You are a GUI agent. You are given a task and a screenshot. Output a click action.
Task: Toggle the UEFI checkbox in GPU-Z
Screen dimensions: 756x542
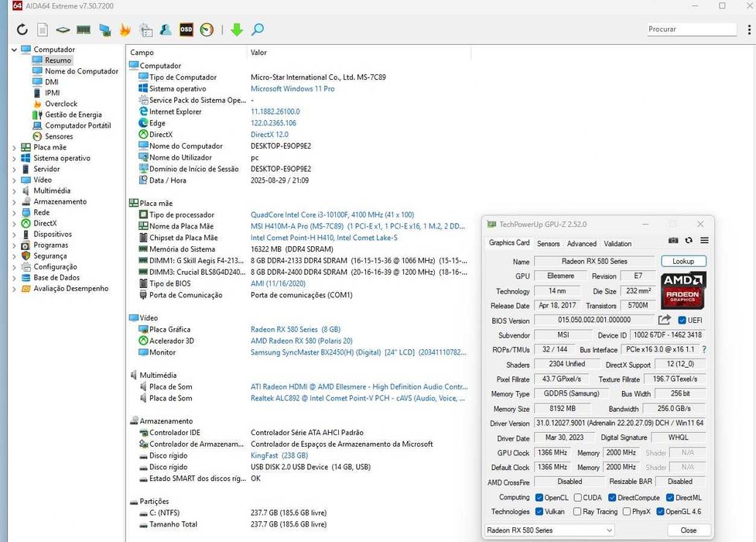coord(682,320)
